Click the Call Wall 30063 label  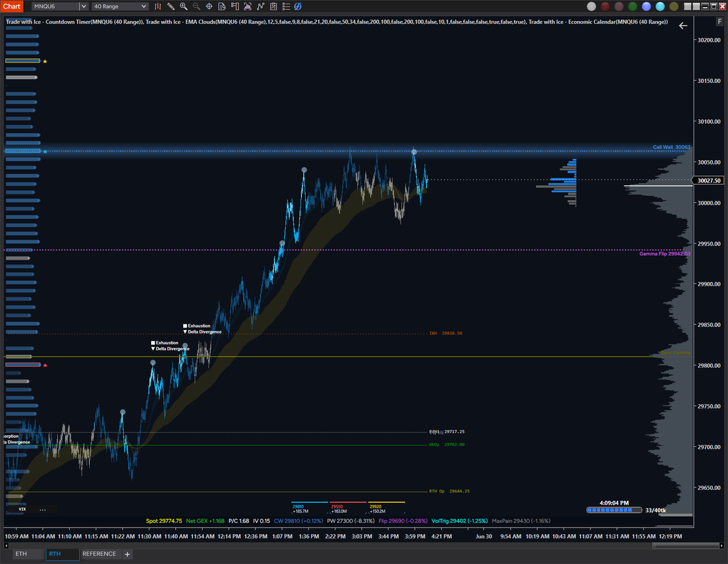pos(672,147)
